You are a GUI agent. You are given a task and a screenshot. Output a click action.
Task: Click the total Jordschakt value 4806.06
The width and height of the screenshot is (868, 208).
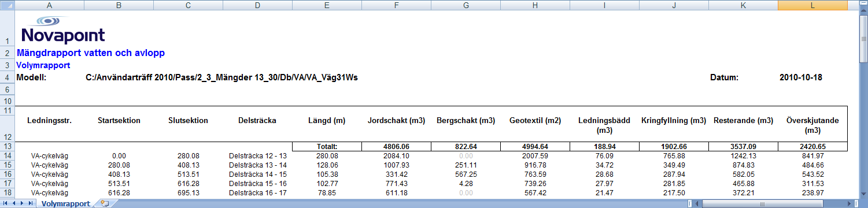point(396,147)
